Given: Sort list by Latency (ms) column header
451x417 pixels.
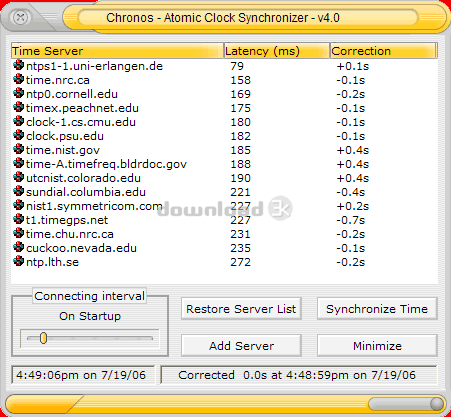Looking at the screenshot, I should tap(276, 51).
